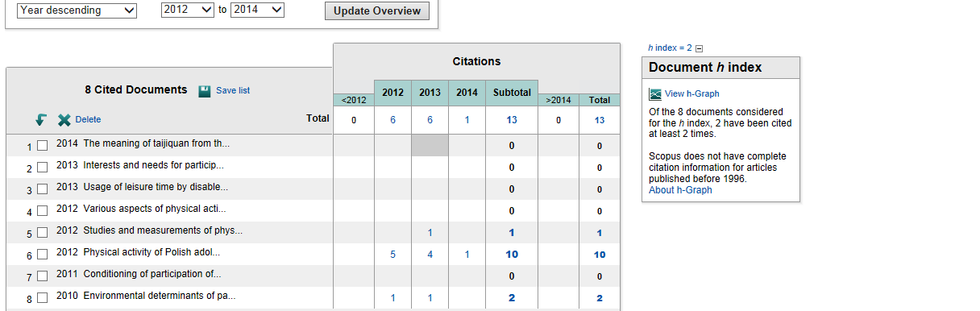The height and width of the screenshot is (311, 980).
Task: Click the 2014 column header
Action: click(x=467, y=93)
